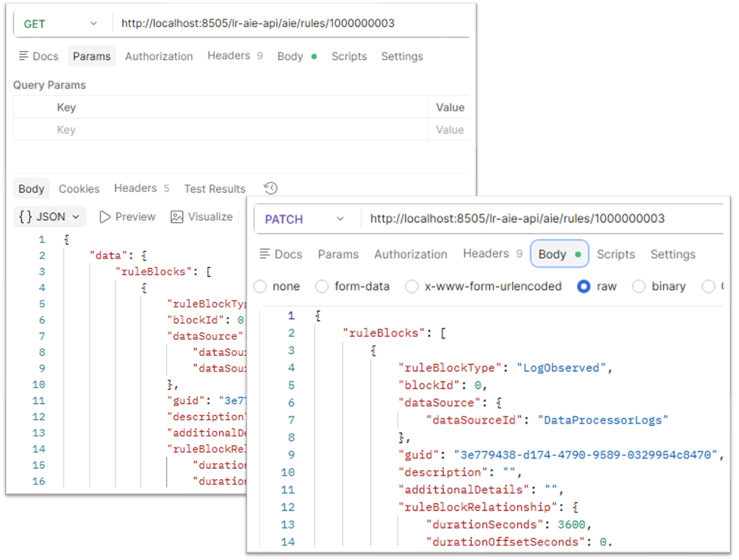Open the Test Results response tab

coord(215,189)
